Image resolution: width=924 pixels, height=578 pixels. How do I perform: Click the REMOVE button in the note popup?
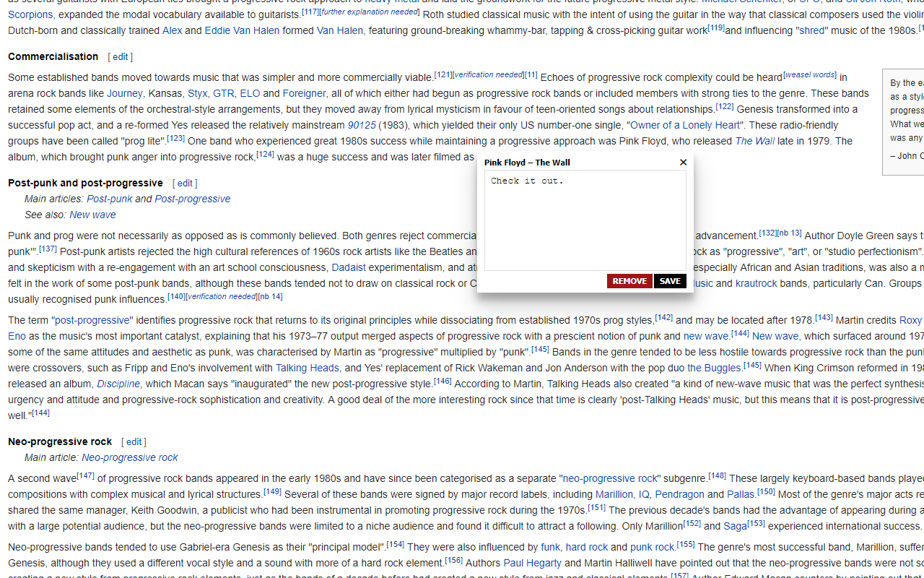629,281
